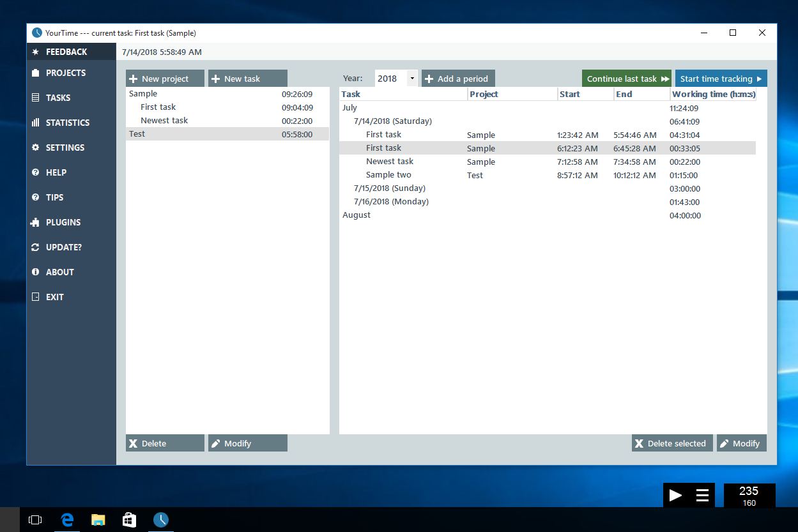Screen dimensions: 798x532
Task: Go to the Tasks menu section
Action: tap(58, 98)
